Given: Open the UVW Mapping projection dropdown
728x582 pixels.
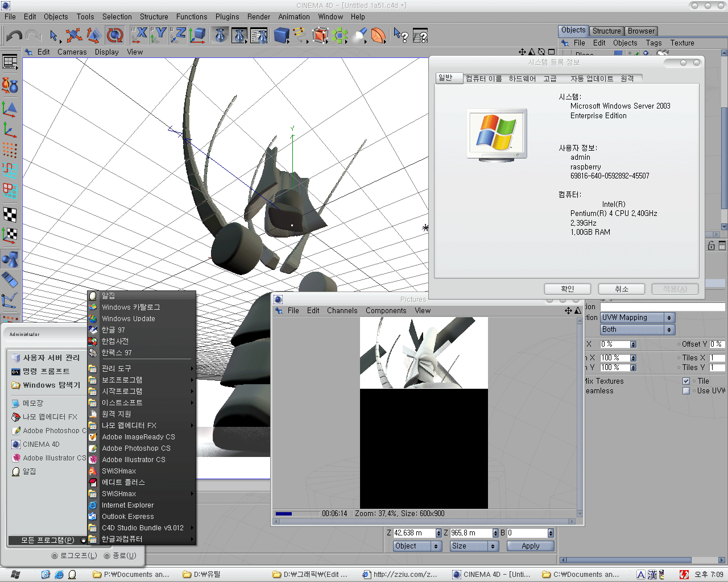Looking at the screenshot, I should tap(638, 318).
